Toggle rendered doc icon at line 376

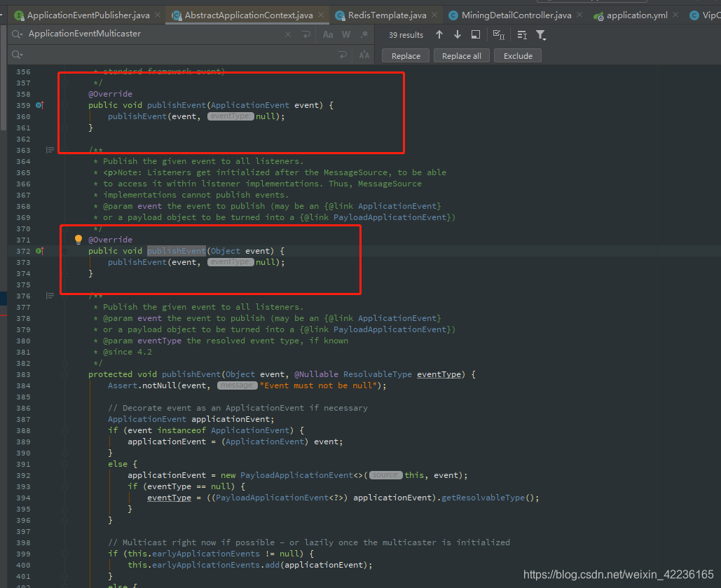point(50,296)
